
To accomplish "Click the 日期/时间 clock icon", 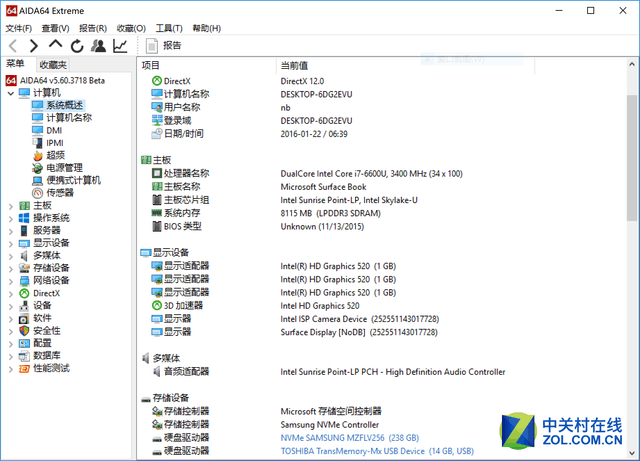I will click(x=157, y=134).
